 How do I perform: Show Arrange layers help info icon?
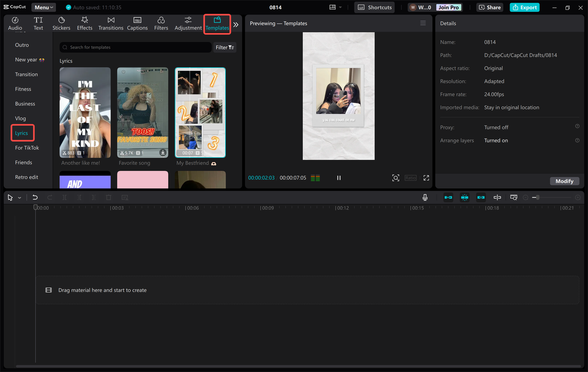[577, 140]
